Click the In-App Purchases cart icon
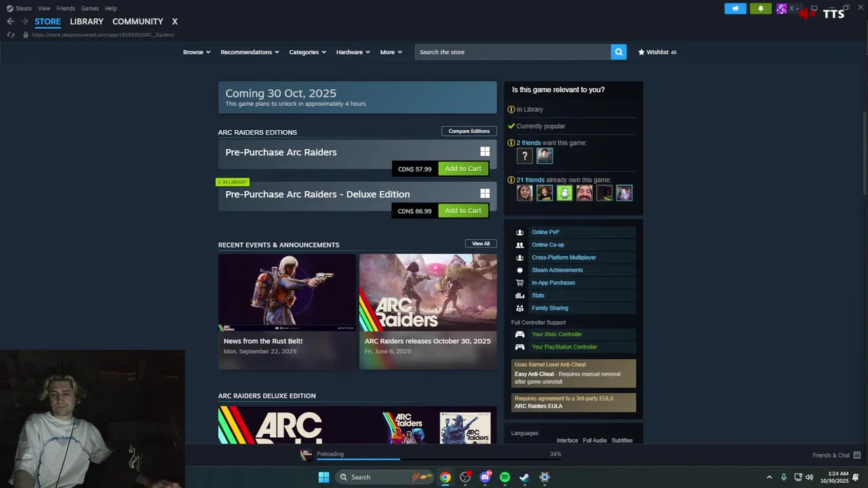Screen dimensions: 868x488 tap(519, 283)
